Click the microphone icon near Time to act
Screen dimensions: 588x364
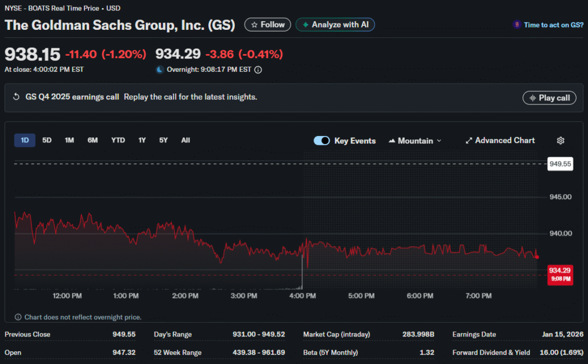point(517,25)
